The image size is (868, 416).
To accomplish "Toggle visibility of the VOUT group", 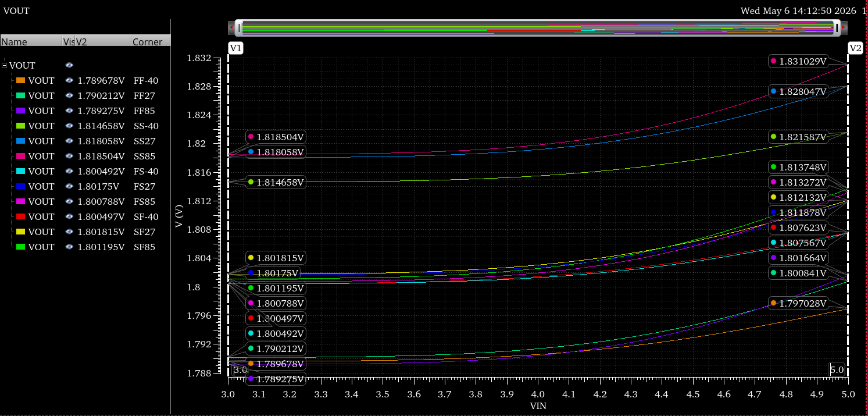I will click(x=69, y=65).
